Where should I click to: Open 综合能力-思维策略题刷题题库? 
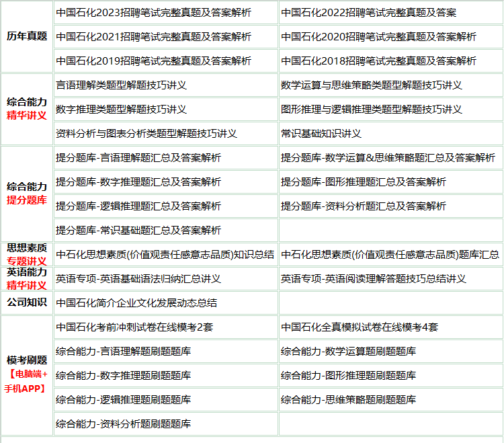[x=348, y=399]
